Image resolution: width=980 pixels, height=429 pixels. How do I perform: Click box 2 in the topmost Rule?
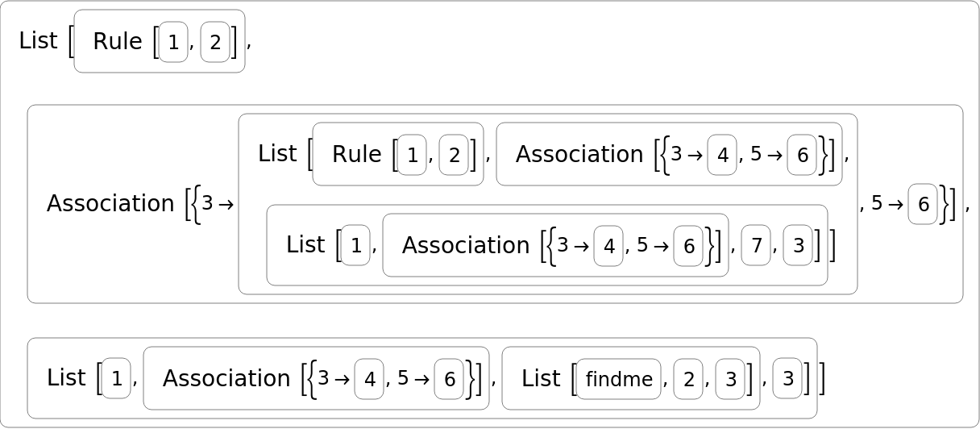pos(215,43)
